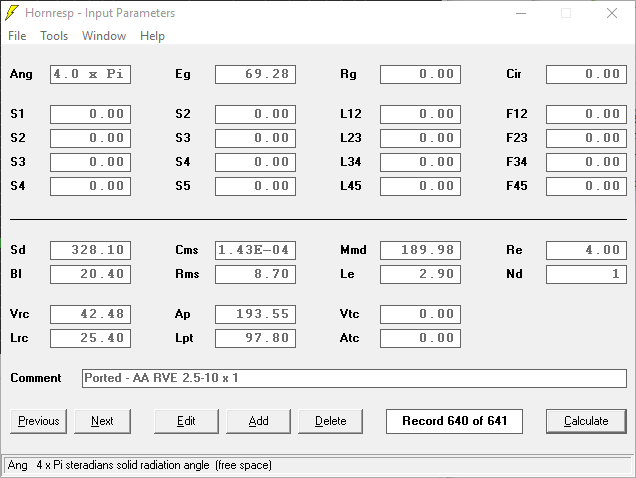Click the Edit button
This screenshot has width=636, height=478.
coord(186,421)
